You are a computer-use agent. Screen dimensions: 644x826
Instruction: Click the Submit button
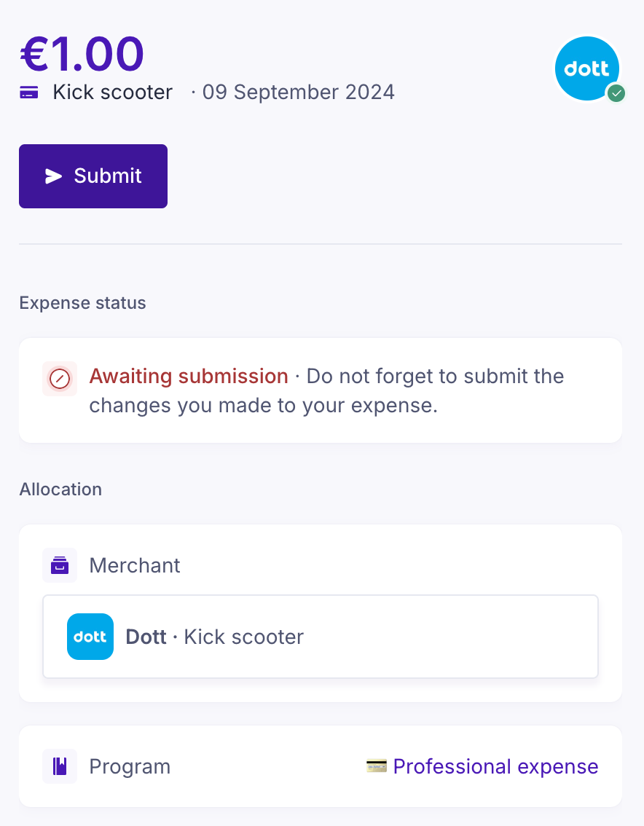[93, 176]
